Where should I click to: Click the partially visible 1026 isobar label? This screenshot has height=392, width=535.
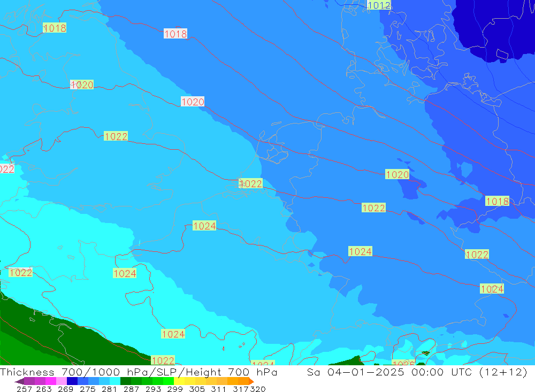403,363
